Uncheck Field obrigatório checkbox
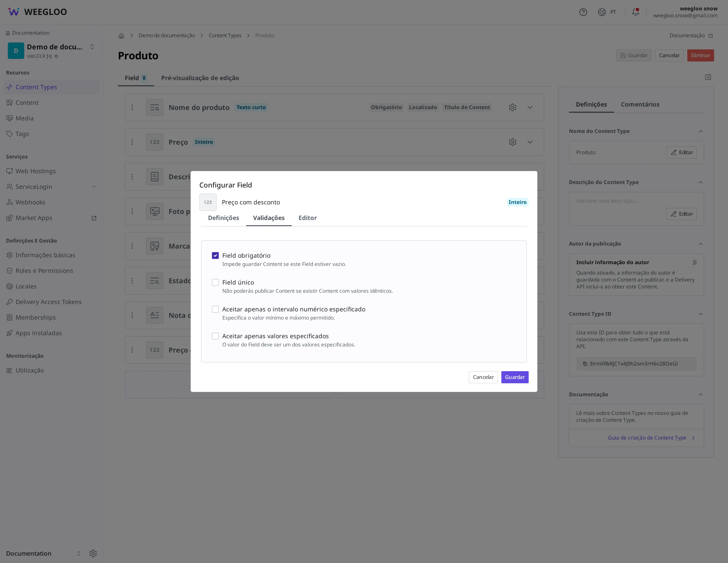Image resolution: width=728 pixels, height=563 pixels. [x=215, y=256]
